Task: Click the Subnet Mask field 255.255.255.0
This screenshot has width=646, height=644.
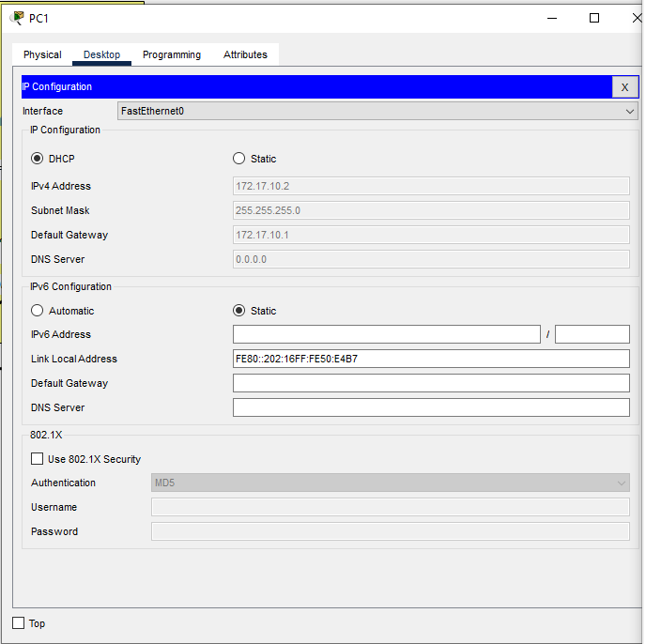Action: click(431, 210)
